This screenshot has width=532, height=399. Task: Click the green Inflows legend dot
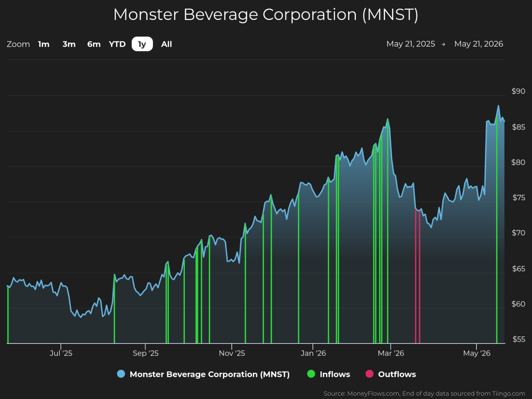pyautogui.click(x=311, y=374)
